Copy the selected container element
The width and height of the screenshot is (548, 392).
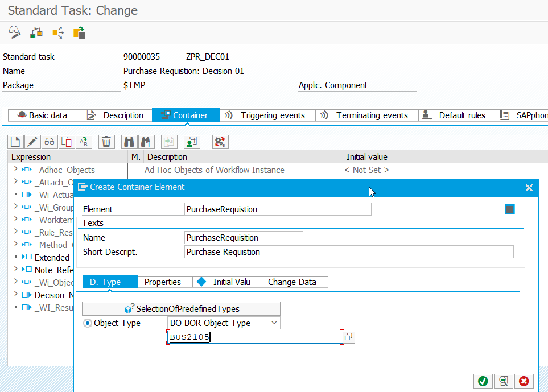point(67,141)
